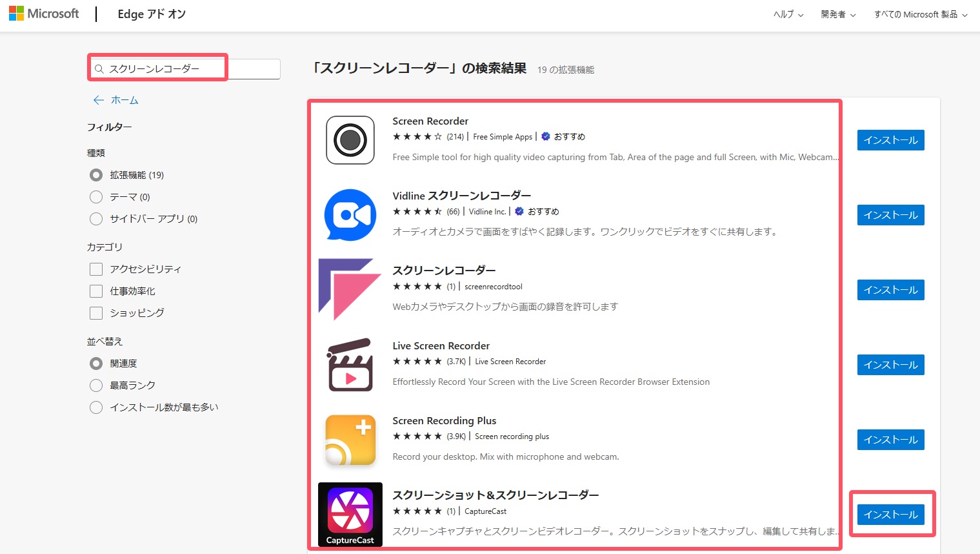Open the CaptureCast extension icon

(350, 515)
